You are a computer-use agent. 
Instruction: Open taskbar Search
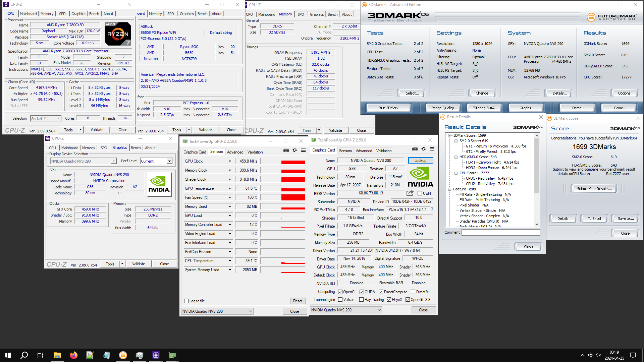pos(24,355)
